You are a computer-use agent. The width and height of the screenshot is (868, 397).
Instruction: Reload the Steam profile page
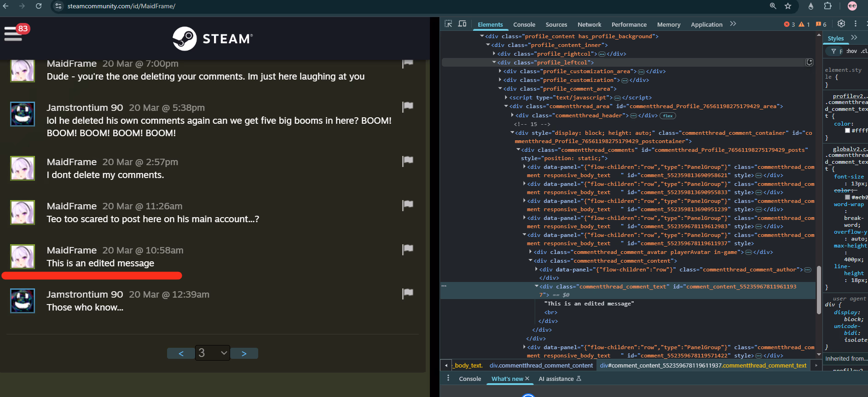point(39,6)
